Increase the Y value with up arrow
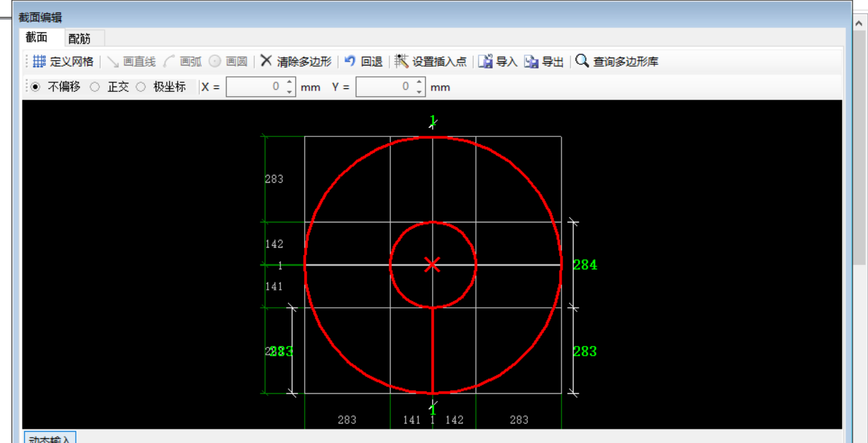The height and width of the screenshot is (443, 868). click(419, 82)
